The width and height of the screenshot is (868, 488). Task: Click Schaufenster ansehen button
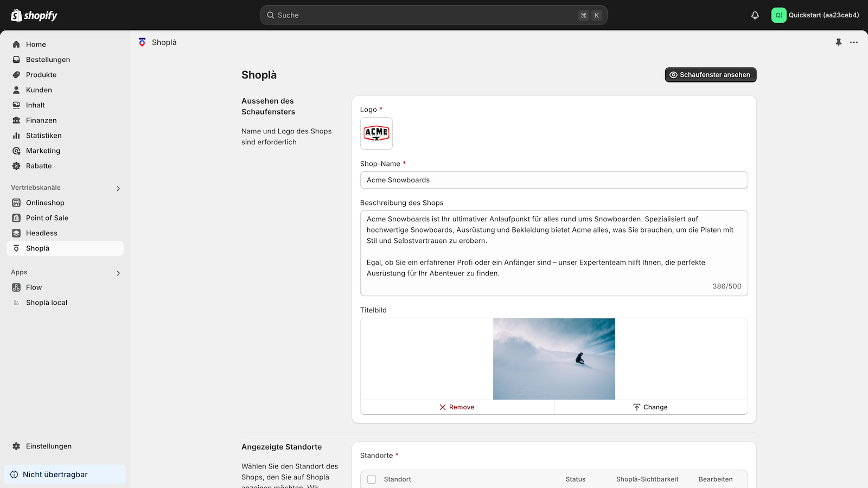tap(711, 75)
